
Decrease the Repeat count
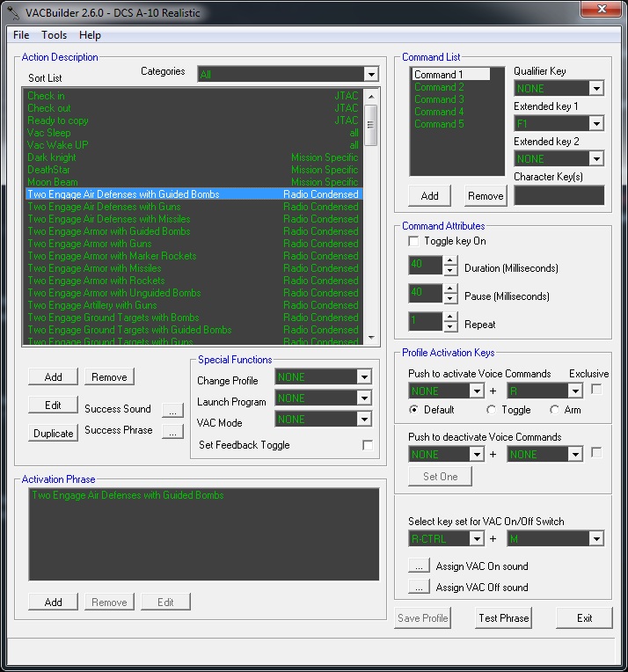point(449,326)
